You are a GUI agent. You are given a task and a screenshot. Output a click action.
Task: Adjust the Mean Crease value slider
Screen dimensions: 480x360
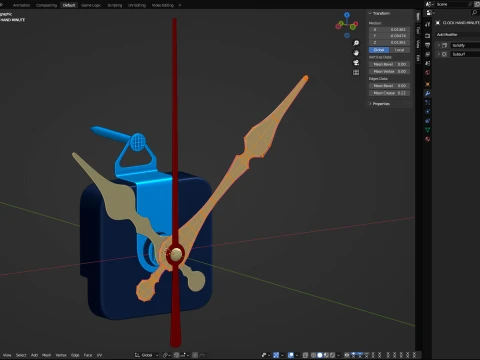coord(389,93)
